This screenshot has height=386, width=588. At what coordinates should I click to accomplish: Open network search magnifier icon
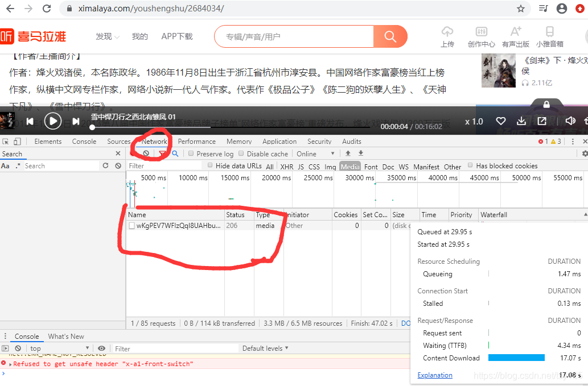[175, 153]
